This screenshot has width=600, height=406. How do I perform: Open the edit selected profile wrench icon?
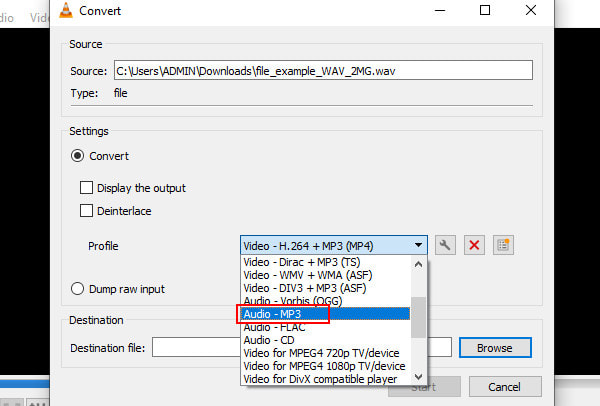(x=445, y=245)
